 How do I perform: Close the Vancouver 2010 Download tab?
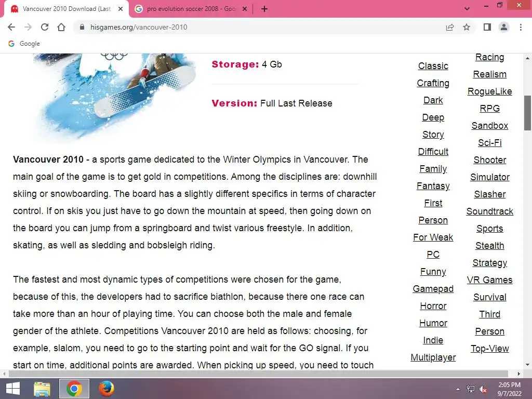coord(121,9)
